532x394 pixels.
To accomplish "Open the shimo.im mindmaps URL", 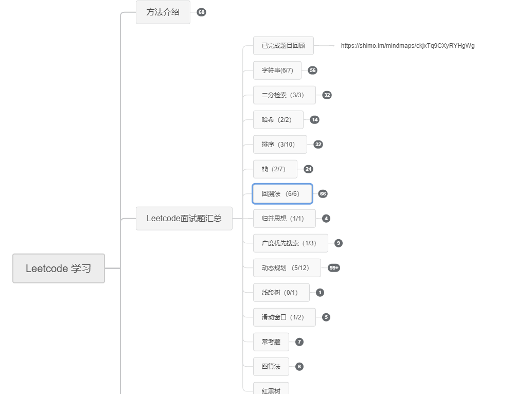I will [407, 46].
